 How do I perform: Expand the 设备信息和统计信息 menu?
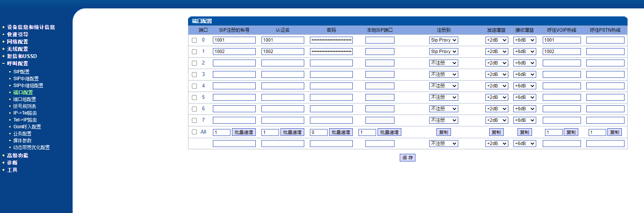coord(31,27)
